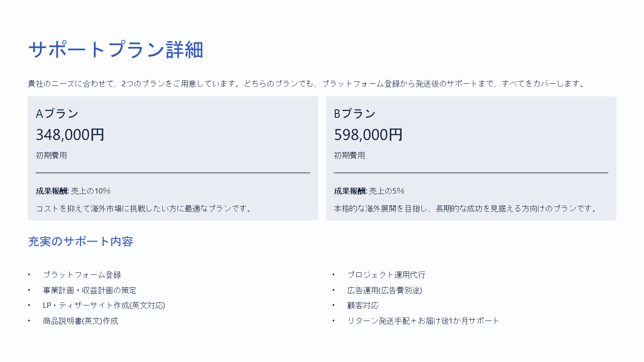Click the プラットフォーム登録 bullet item
Screen dimensions: 644x362
point(82,275)
